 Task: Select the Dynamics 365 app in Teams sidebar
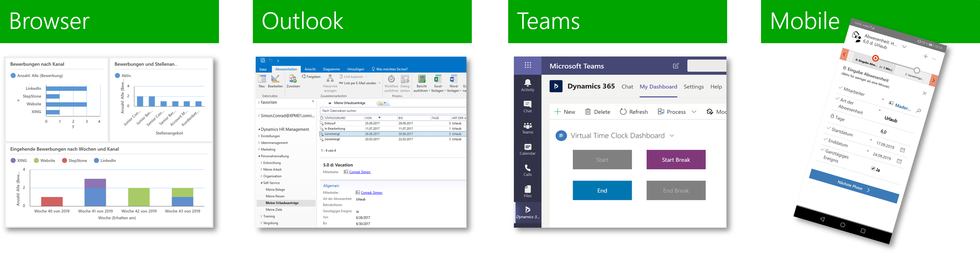(528, 213)
